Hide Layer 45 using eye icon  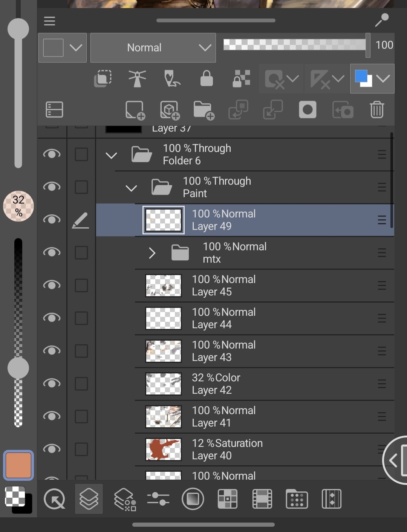tap(52, 285)
